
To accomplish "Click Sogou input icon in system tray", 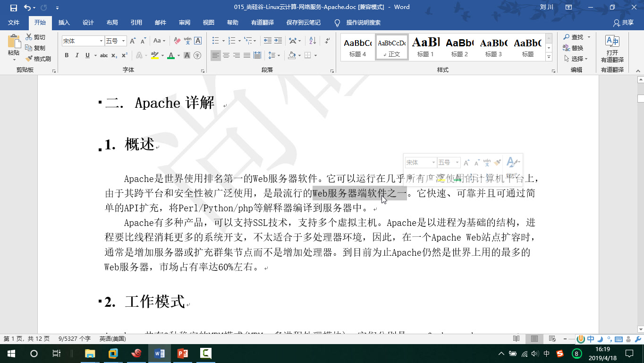I will click(x=560, y=354).
